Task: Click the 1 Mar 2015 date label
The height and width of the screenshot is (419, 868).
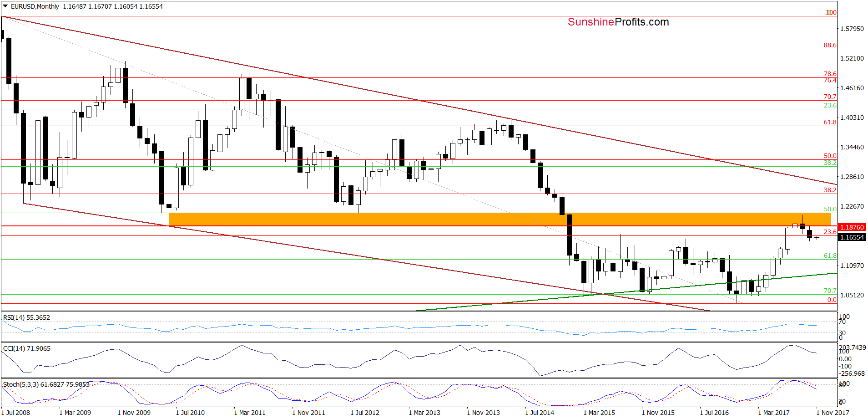Action: 599,413
